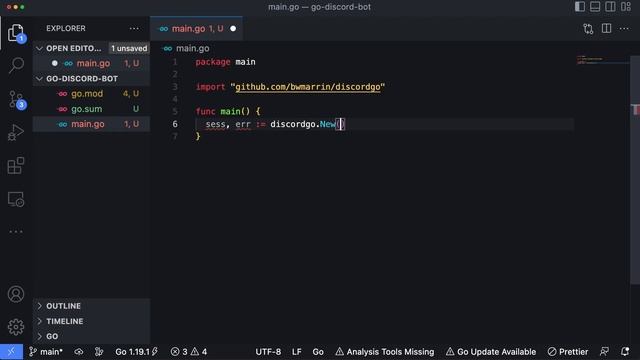
Task: Click Analysis Tools Missing warning
Action: tap(384, 352)
